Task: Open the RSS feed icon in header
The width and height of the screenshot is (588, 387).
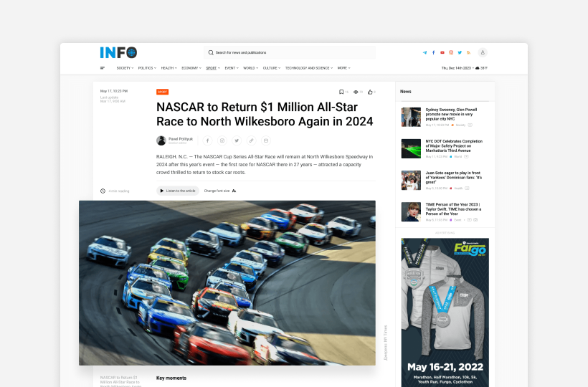Action: 468,52
